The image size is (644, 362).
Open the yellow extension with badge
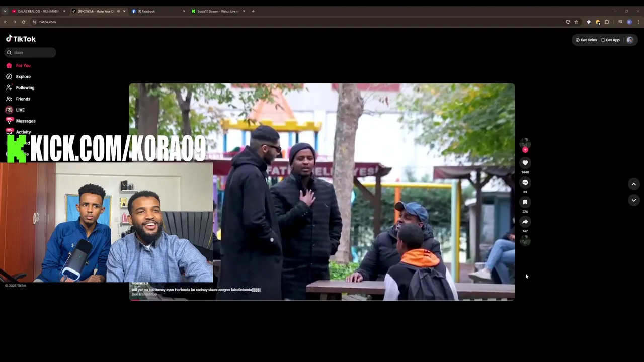pyautogui.click(x=598, y=22)
